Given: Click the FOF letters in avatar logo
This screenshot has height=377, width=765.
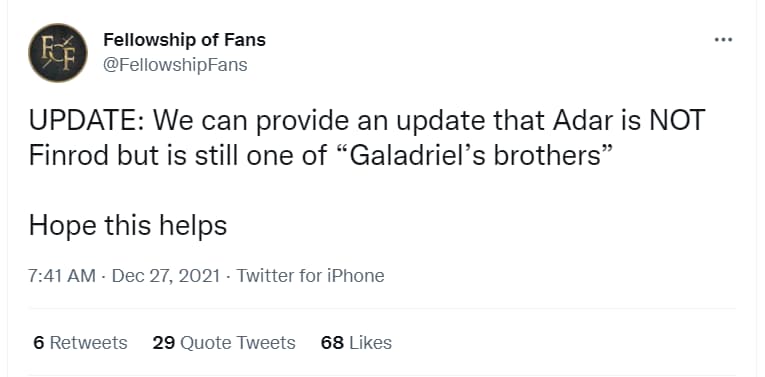Looking at the screenshot, I should [x=58, y=52].
